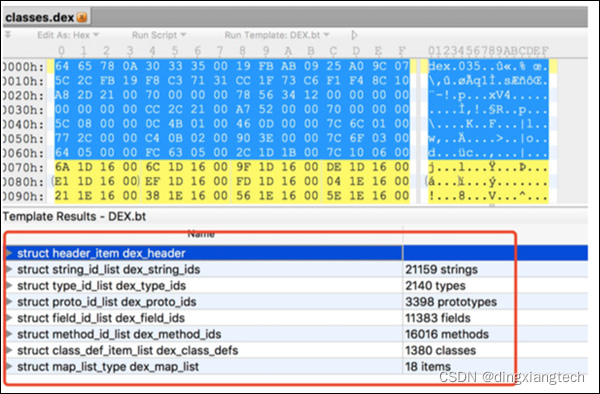Click the 0050h address label
The height and width of the screenshot is (394, 600).
click(x=23, y=138)
